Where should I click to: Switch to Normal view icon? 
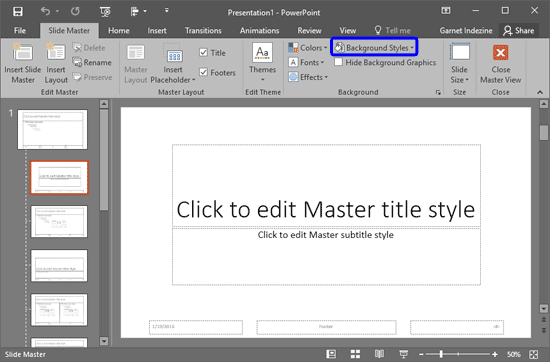point(331,354)
